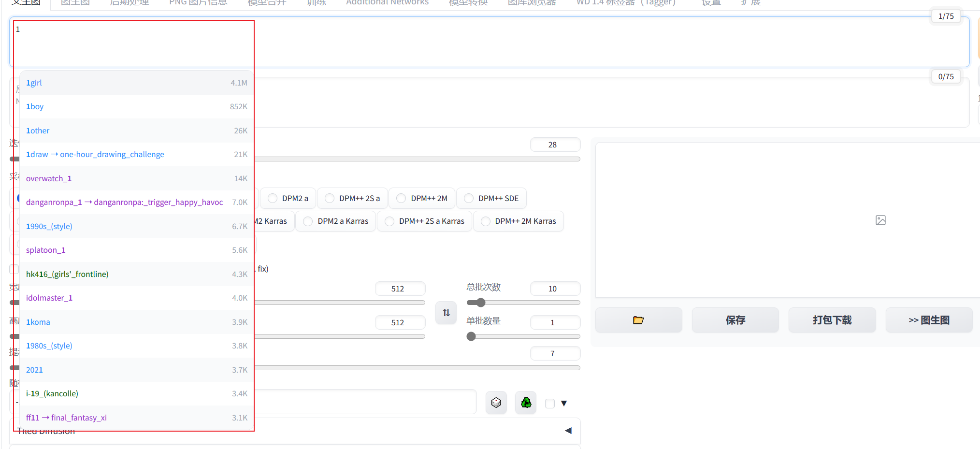Tick the extra seed checkbox beside the recycle icon
Image resolution: width=980 pixels, height=449 pixels.
[x=550, y=404]
